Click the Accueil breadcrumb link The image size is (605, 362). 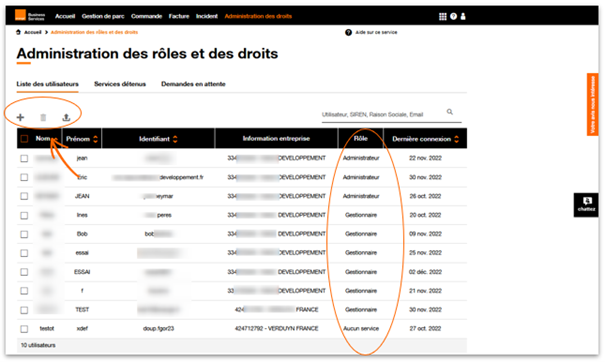[33, 32]
